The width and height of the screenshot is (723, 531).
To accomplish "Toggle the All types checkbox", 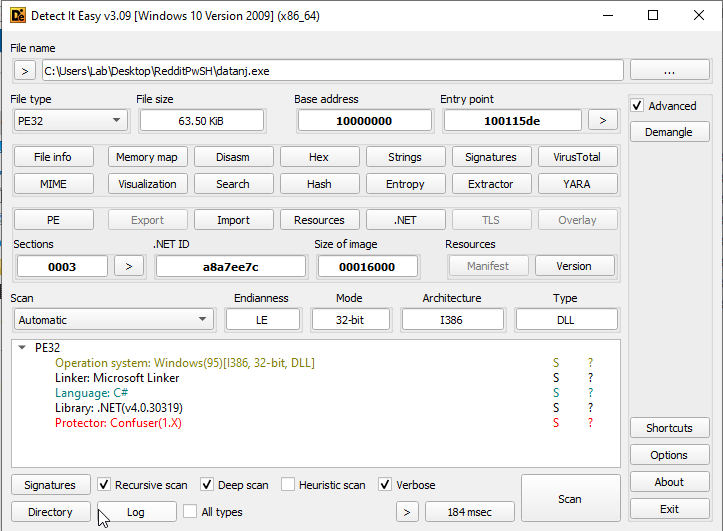I will [190, 512].
